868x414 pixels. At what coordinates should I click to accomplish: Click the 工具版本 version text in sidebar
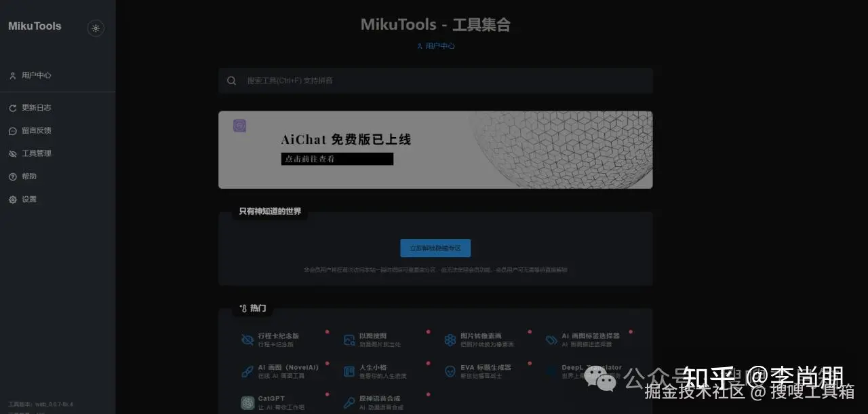point(41,404)
